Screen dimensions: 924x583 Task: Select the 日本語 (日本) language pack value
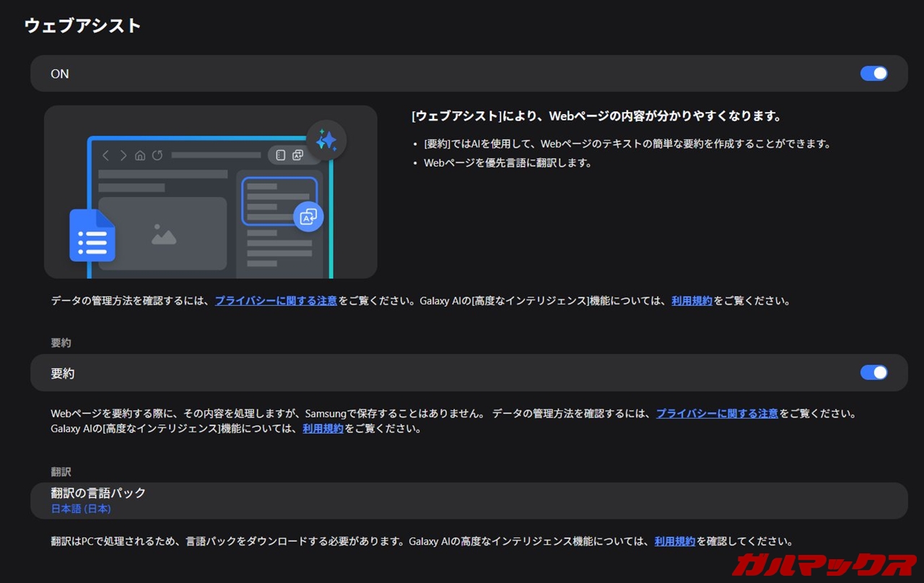tap(81, 509)
